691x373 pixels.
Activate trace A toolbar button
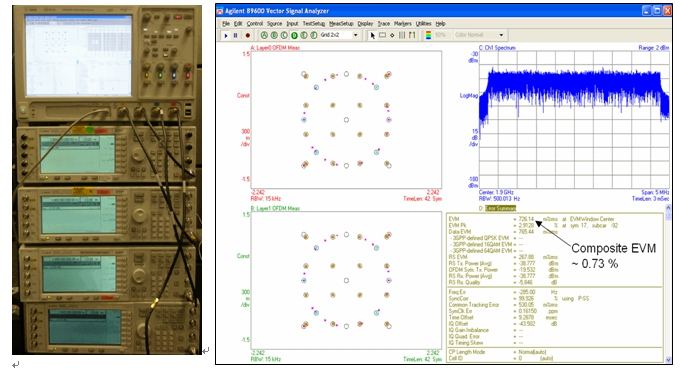pyautogui.click(x=264, y=35)
